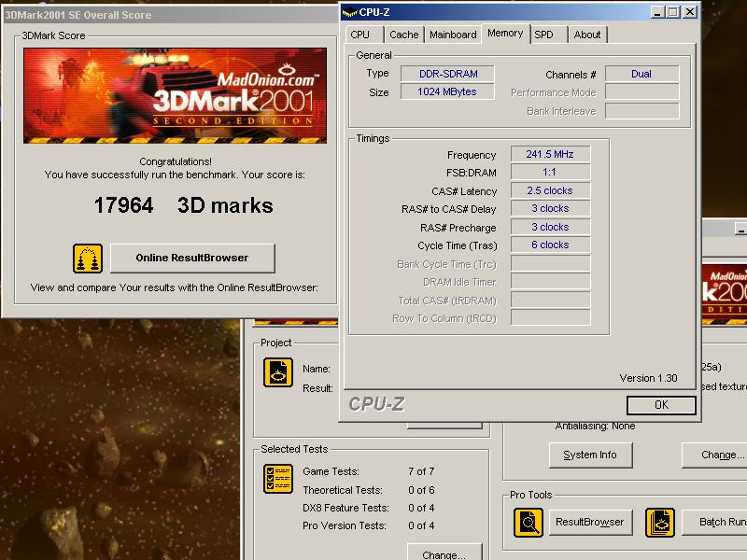
Task: Click Change under Selected Tests
Action: pyautogui.click(x=444, y=553)
